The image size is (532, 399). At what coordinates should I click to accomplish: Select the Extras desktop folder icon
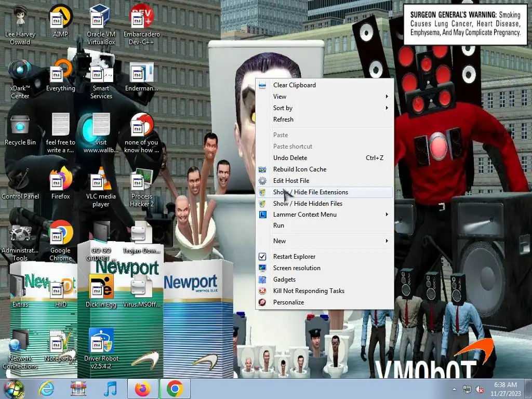pyautogui.click(x=20, y=291)
